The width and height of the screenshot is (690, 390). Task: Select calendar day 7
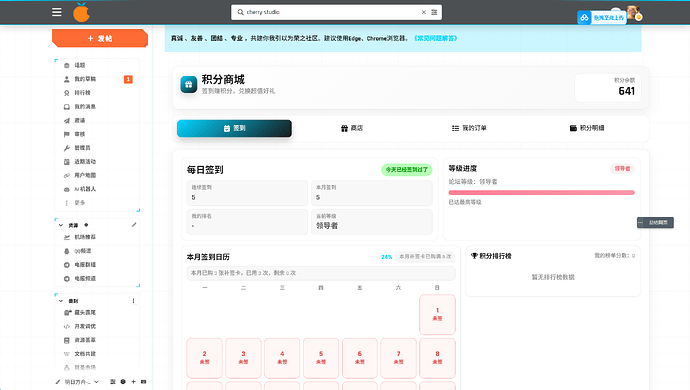pos(398,358)
